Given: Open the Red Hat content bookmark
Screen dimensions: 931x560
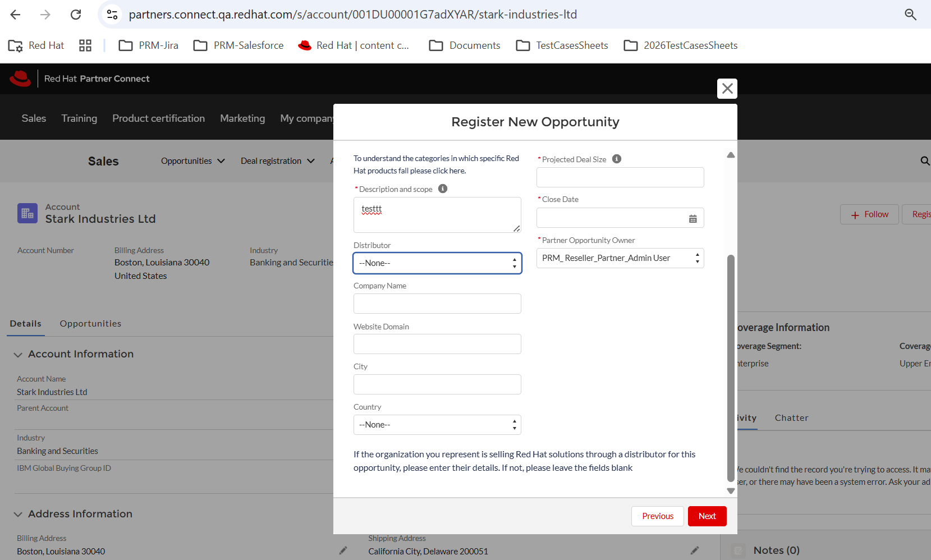Looking at the screenshot, I should point(354,45).
